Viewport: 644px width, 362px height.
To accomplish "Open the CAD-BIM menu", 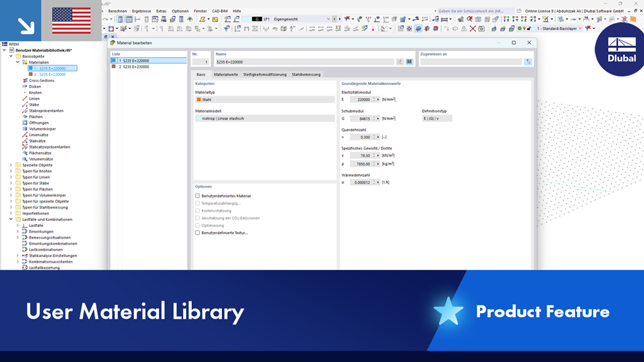I will 219,11.
